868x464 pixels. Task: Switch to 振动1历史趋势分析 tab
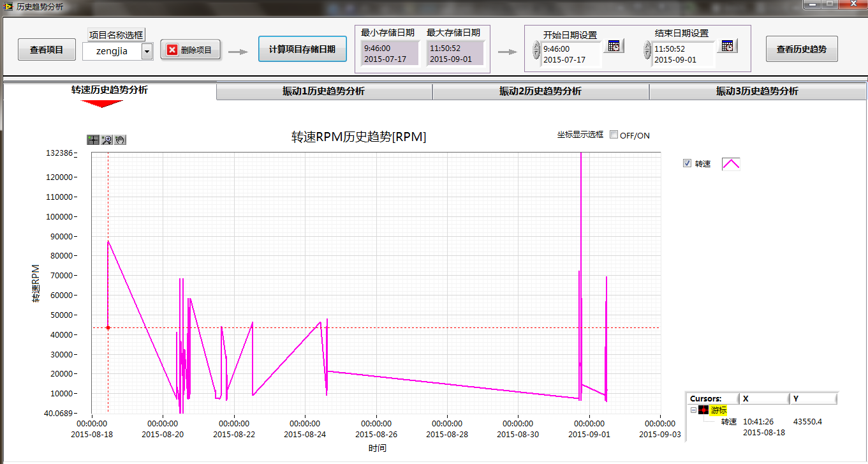[324, 91]
